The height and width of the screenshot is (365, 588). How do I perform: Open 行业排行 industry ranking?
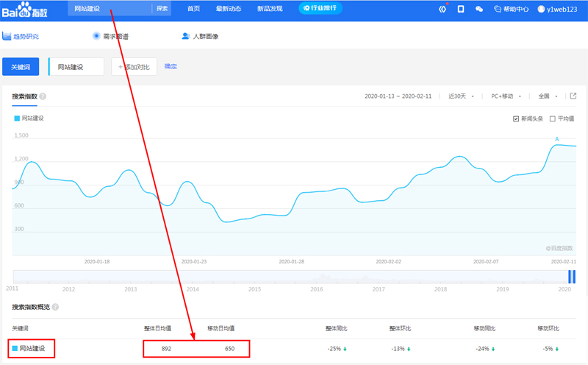320,8
